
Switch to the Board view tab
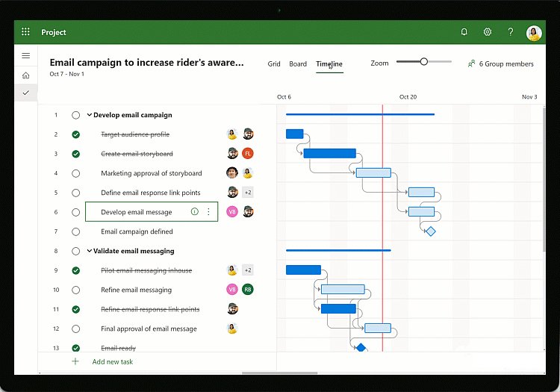pyautogui.click(x=298, y=64)
